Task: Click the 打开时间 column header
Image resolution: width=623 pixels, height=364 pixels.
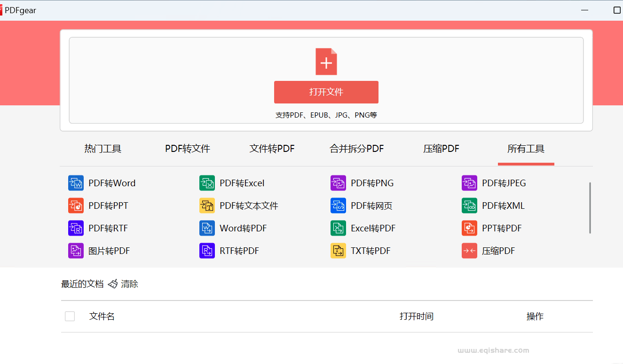Action: click(x=416, y=317)
